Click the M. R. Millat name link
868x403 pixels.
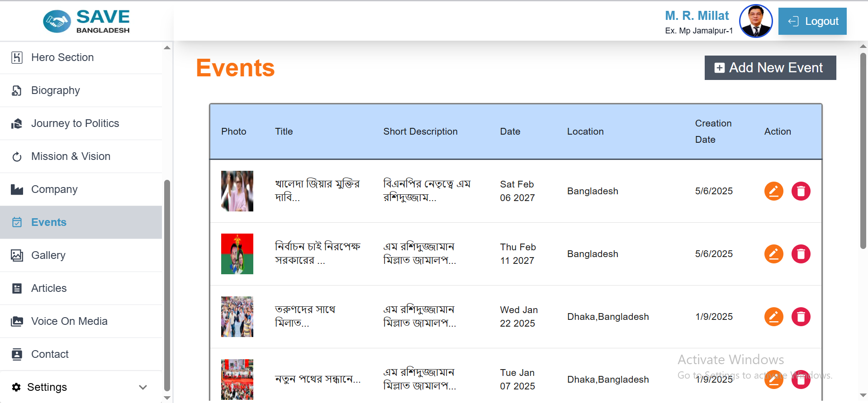click(697, 16)
